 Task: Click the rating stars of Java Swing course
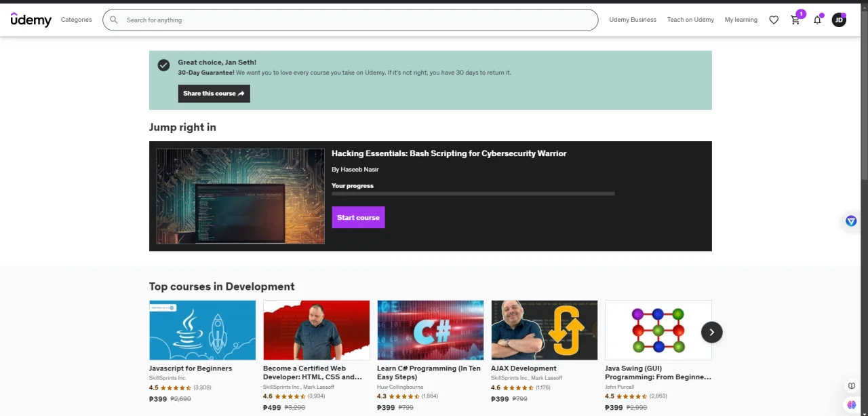click(631, 396)
